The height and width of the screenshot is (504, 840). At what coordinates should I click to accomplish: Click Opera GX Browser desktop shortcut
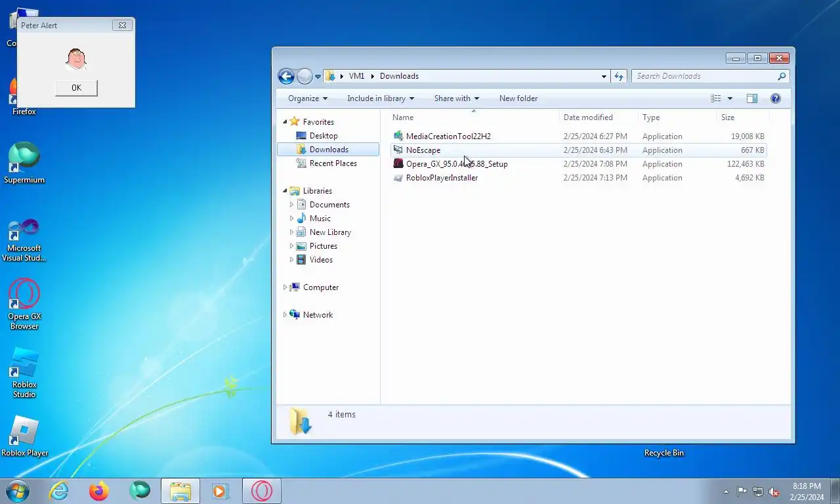pos(24,304)
